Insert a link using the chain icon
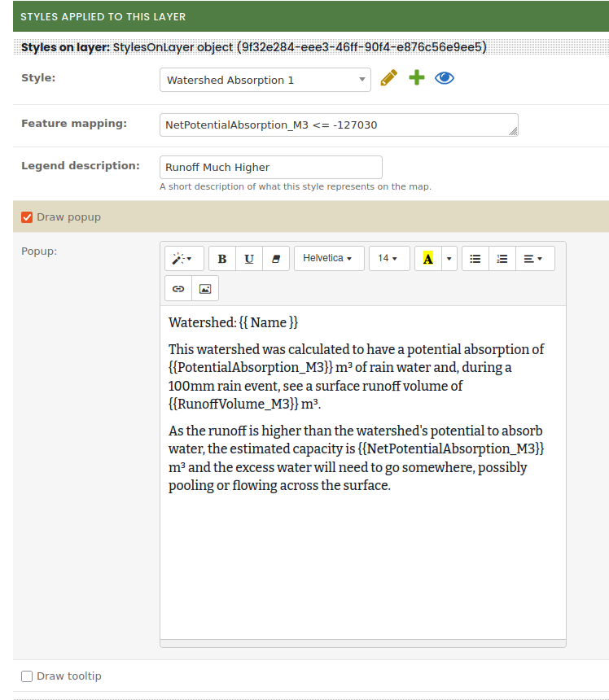Viewport: 609px width, 700px height. point(178,288)
